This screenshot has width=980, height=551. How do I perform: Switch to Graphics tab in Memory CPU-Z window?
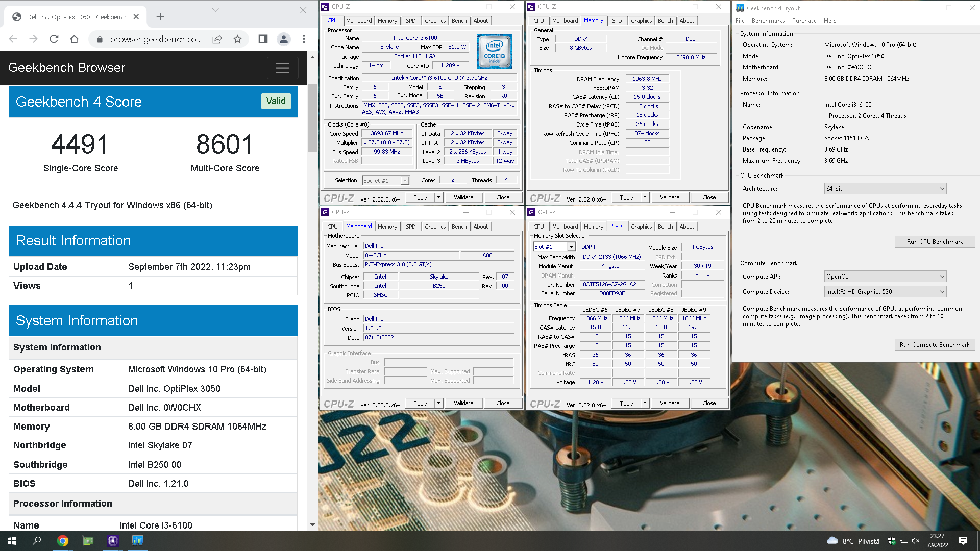641,21
